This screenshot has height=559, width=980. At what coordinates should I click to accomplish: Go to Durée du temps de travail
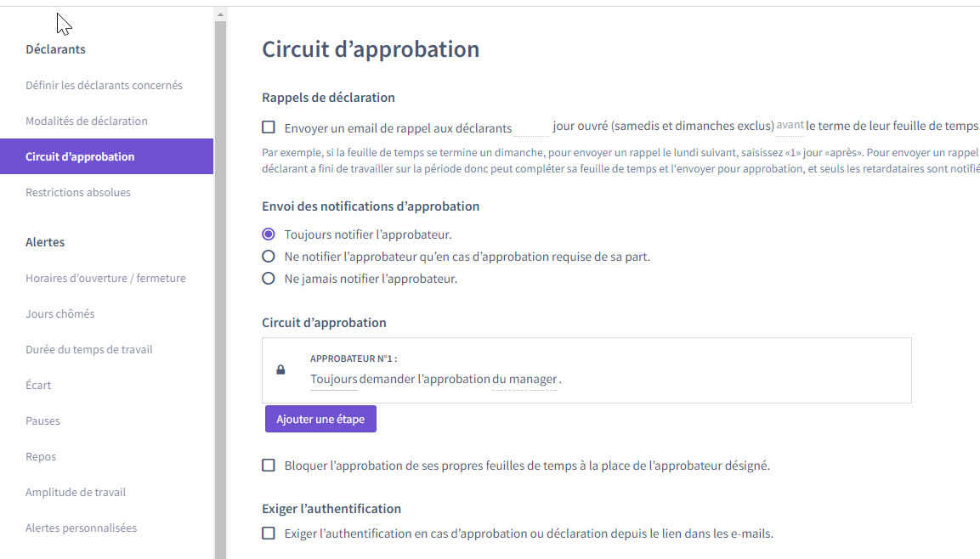click(x=88, y=349)
